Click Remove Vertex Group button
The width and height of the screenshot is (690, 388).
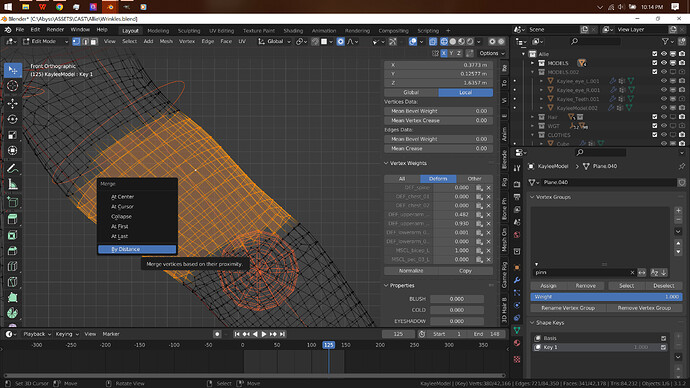click(644, 308)
